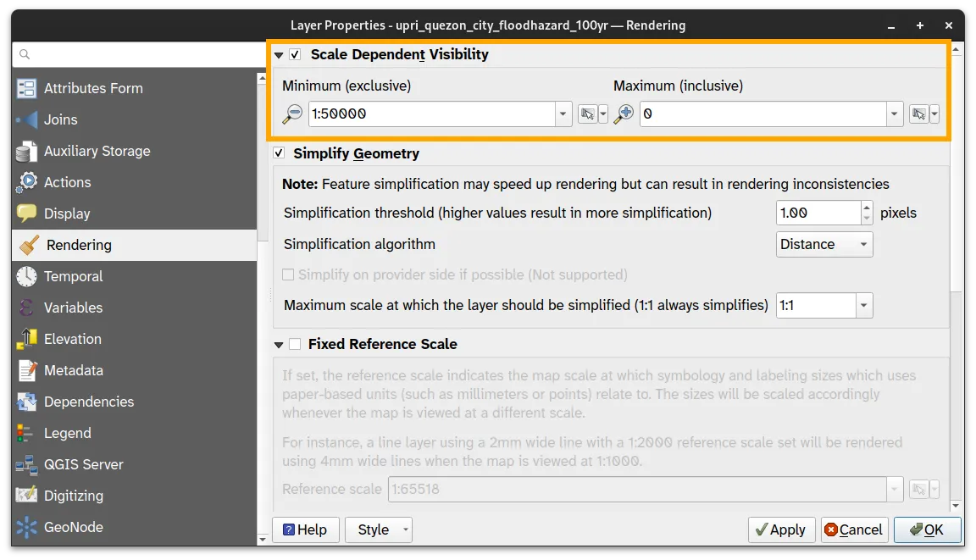The height and width of the screenshot is (560, 976).
Task: Open the Simplification algorithm Distance dropdown
Action: pos(823,244)
